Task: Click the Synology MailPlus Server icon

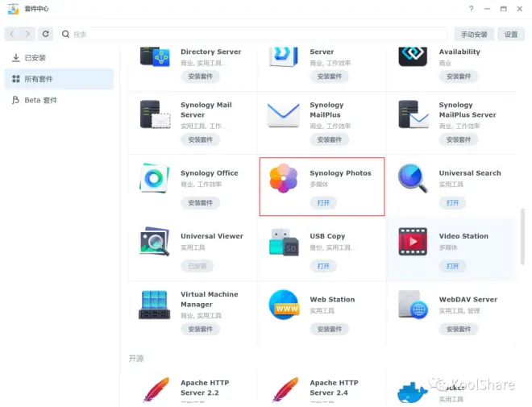Action: tap(414, 114)
